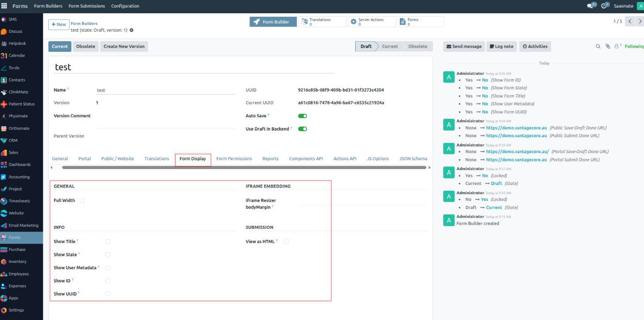This screenshot has height=320, width=644.
Task: Go to previous record using left chevron
Action: (630, 21)
